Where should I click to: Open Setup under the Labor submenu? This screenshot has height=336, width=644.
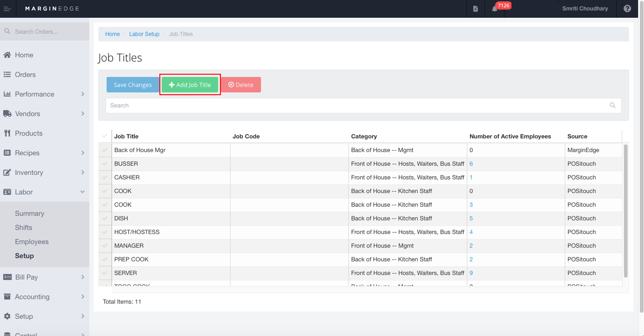click(x=25, y=256)
